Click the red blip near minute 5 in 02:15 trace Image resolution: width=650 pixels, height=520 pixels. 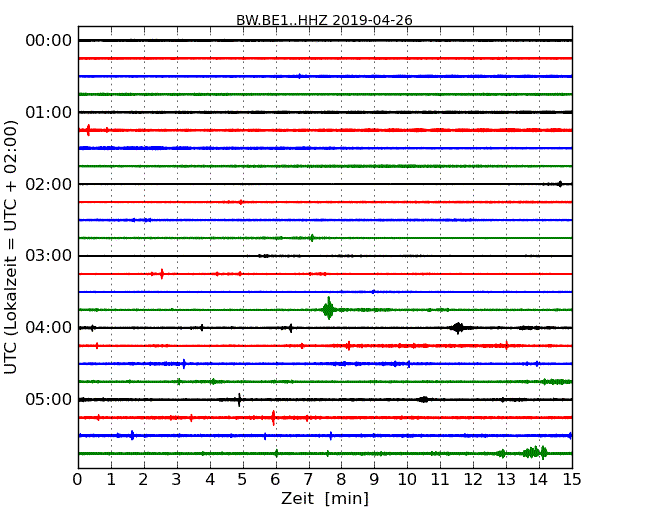(241, 202)
